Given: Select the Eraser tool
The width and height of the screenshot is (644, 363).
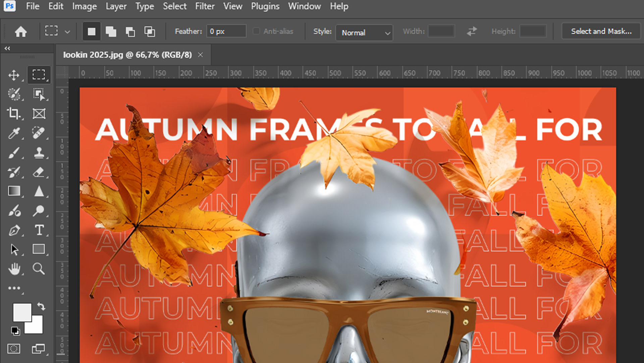Looking at the screenshot, I should pos(39,172).
